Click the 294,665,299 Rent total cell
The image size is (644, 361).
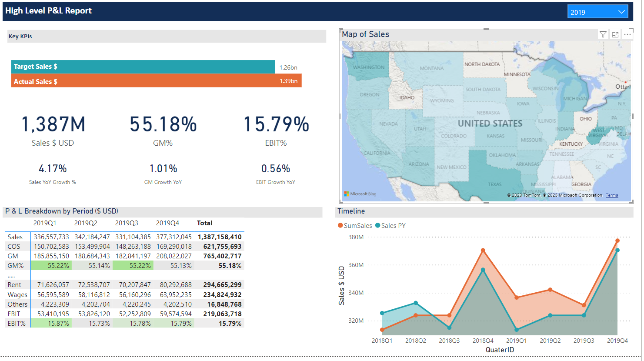pos(222,285)
